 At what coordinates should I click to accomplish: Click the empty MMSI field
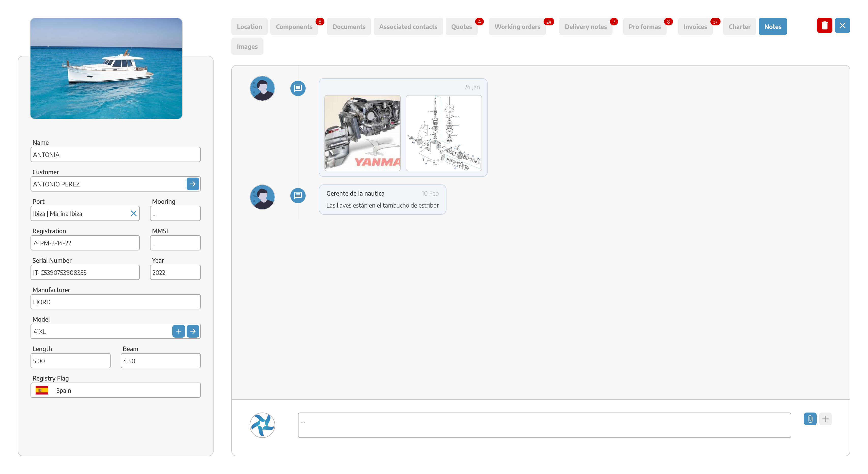[x=175, y=243]
